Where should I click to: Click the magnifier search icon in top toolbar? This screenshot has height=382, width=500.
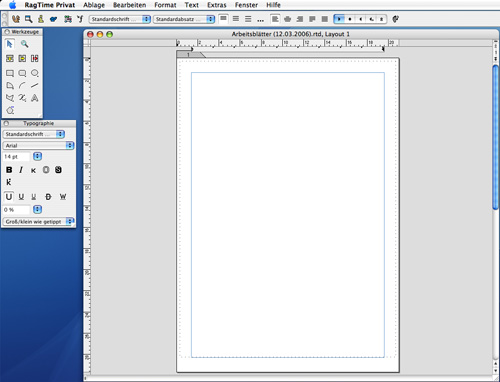pyautogui.click(x=28, y=19)
